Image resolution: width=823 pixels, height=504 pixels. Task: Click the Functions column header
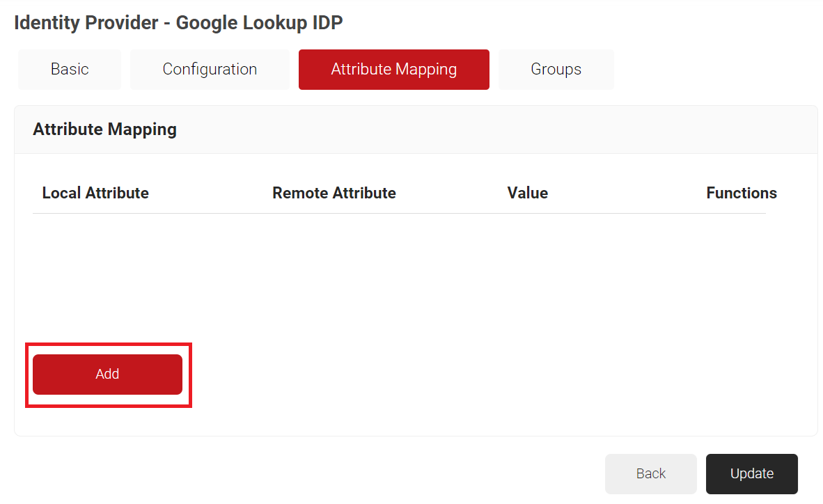pos(741,193)
